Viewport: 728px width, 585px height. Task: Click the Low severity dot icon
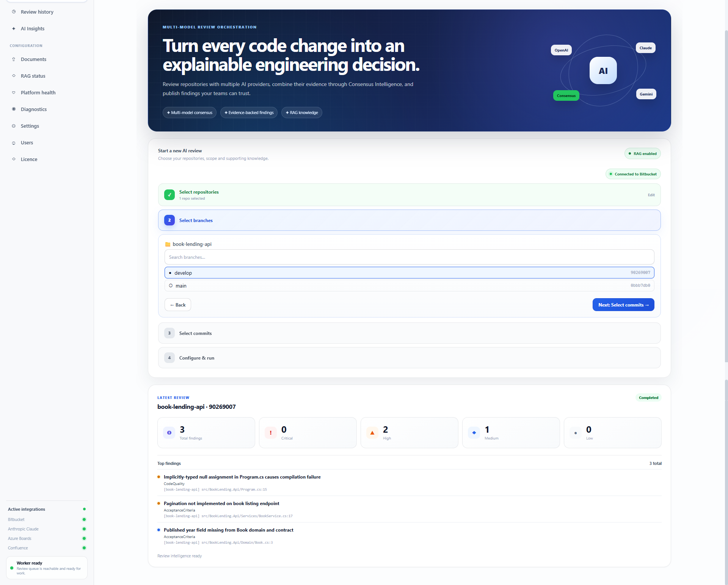(576, 433)
